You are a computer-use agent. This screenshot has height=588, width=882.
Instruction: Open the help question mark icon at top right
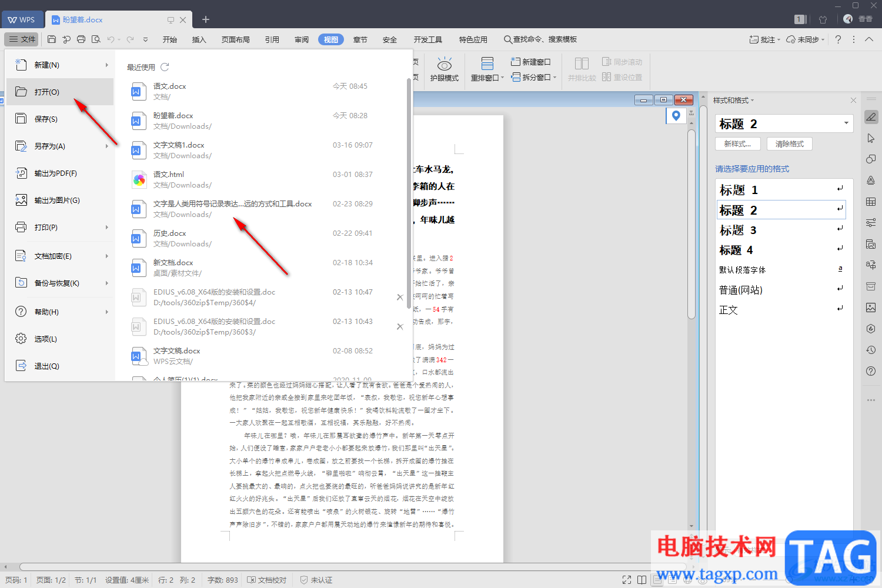tap(838, 39)
